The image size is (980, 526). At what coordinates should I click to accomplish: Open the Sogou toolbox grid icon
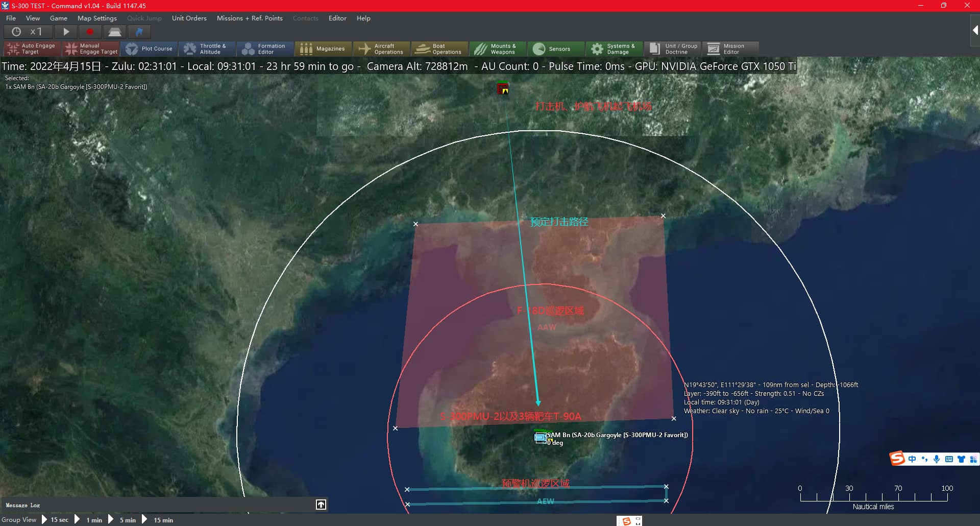973,459
